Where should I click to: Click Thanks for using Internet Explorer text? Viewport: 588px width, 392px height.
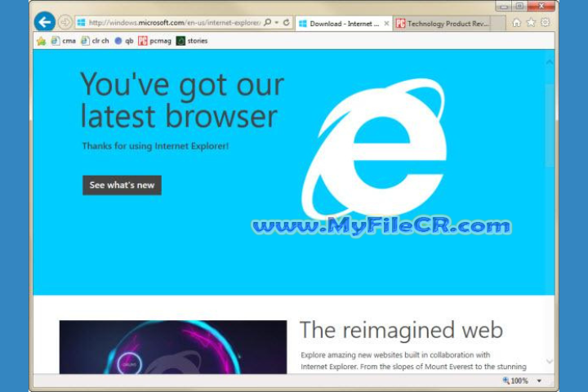[x=155, y=146]
